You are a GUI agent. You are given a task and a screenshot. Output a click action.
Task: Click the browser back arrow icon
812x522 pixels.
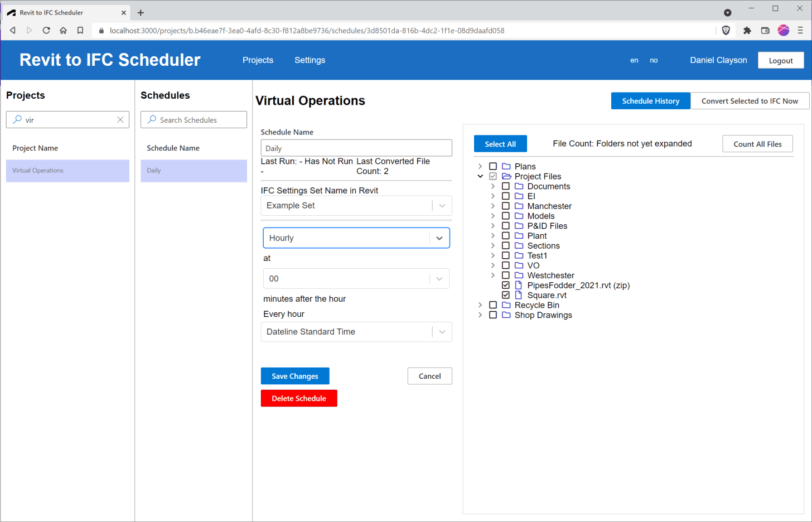click(x=13, y=30)
